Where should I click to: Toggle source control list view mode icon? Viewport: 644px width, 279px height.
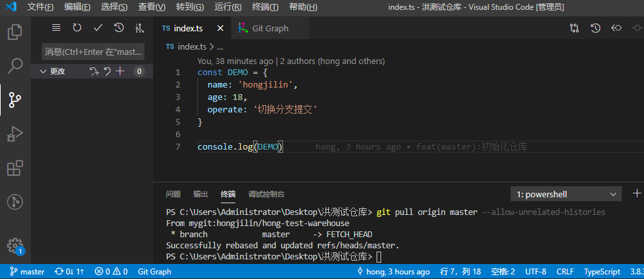(56, 28)
